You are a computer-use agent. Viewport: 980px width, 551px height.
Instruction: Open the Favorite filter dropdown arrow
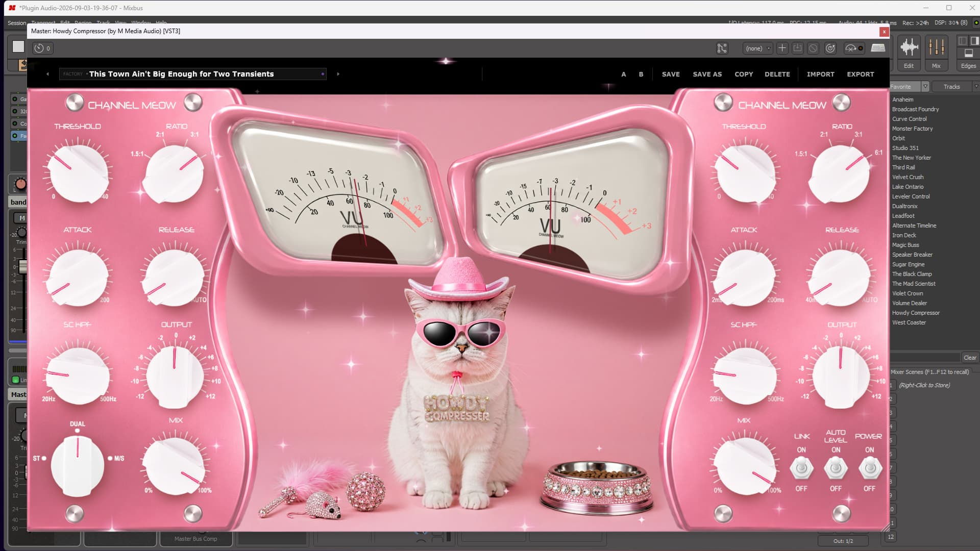[925, 87]
